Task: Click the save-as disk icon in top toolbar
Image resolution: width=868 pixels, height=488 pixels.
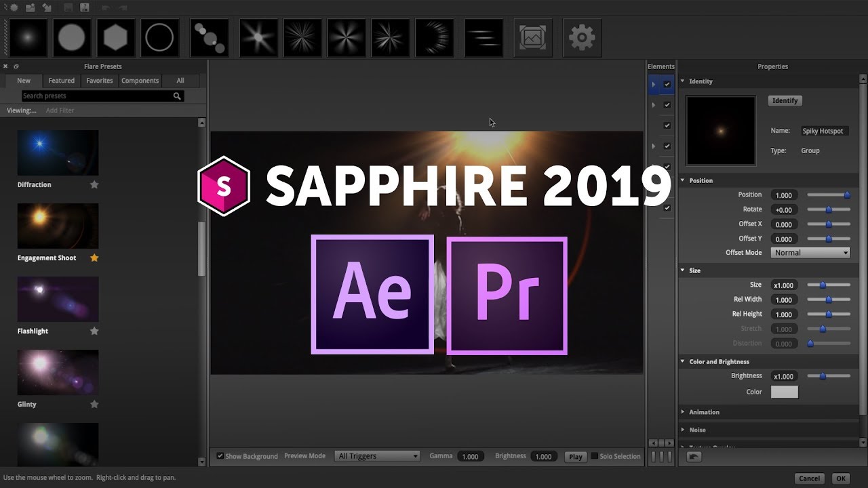Action: 85,7
